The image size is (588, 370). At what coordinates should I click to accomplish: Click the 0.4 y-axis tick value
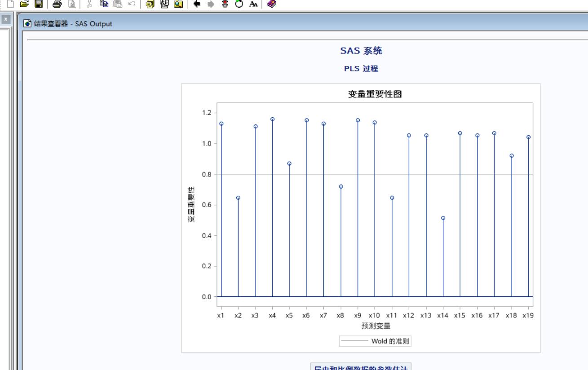coord(208,235)
